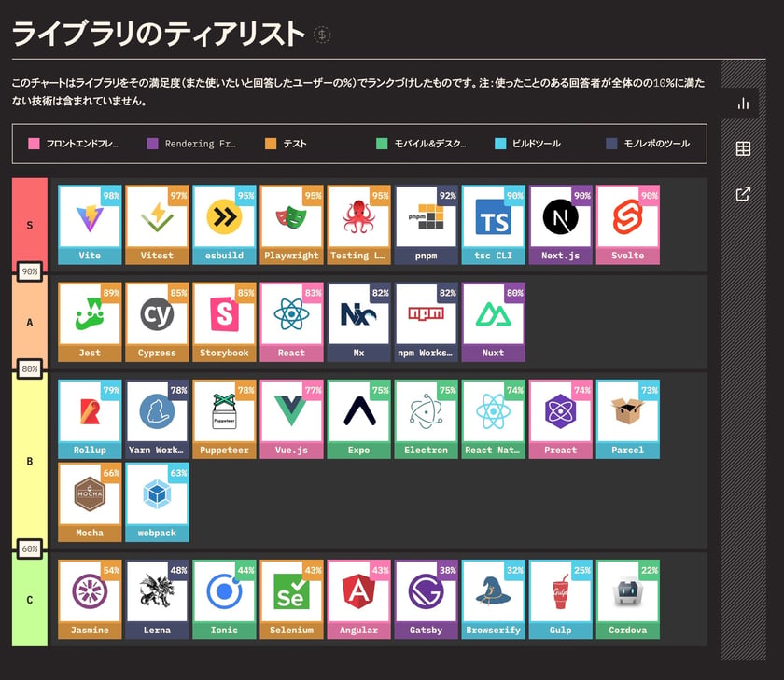
Task: Select the Lerna dragon card
Action: point(157,600)
